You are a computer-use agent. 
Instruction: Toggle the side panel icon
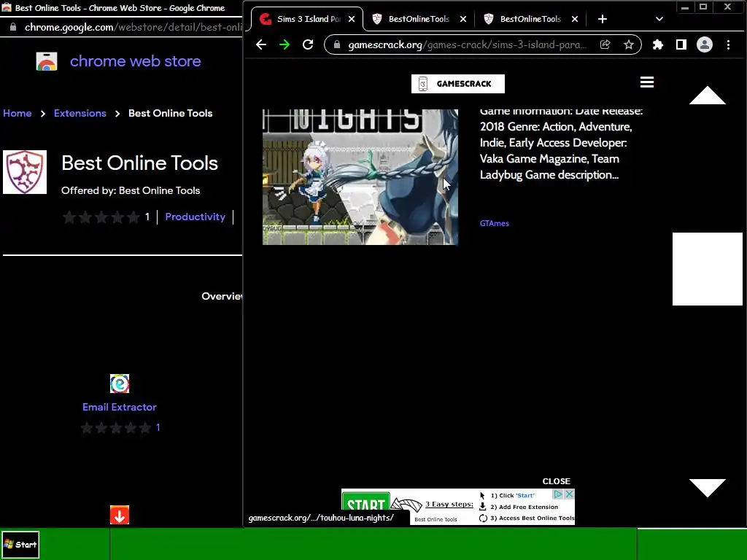pos(681,44)
